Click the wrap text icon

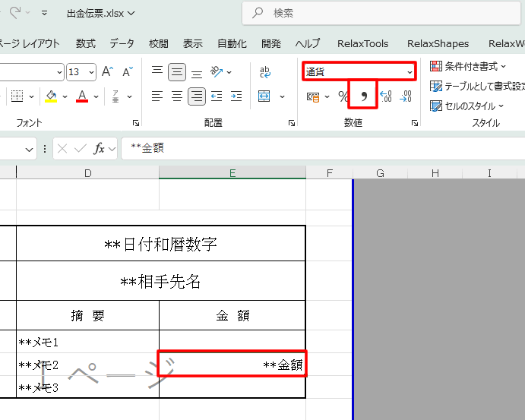coord(265,72)
